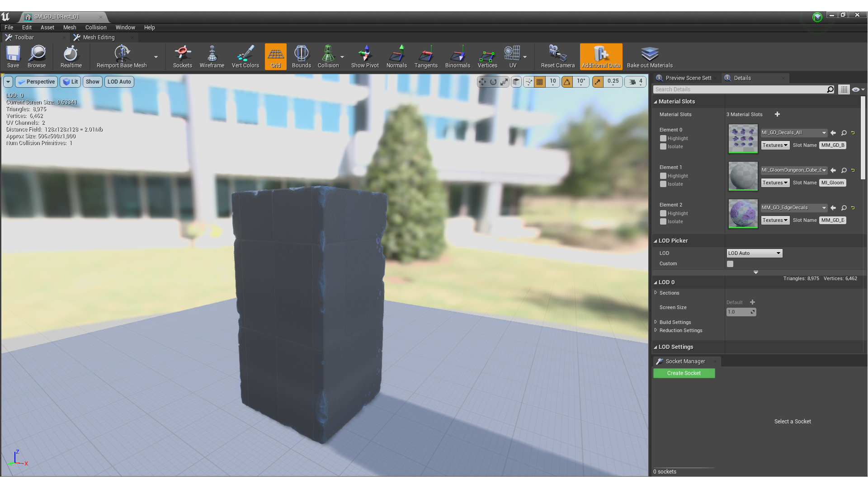Check the LOD Picker Custom checkbox
The image size is (868, 488).
coord(730,264)
